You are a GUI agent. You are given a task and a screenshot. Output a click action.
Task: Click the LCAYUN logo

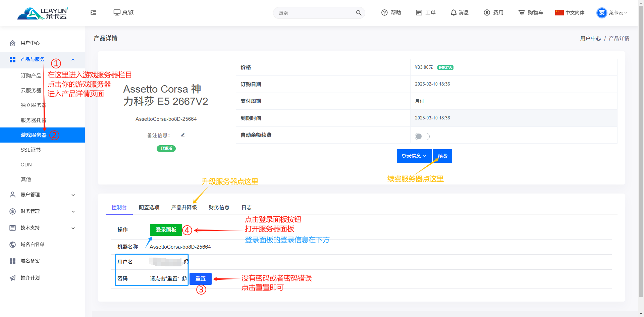(43, 13)
